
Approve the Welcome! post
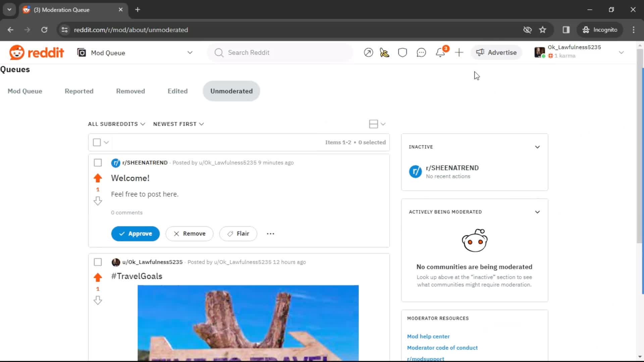(136, 233)
